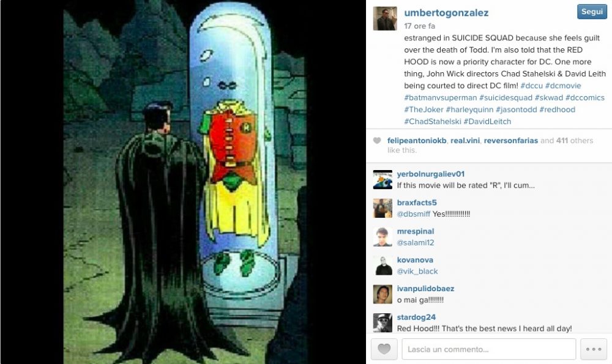The width and height of the screenshot is (612, 364).
Task: Show the 411 others who liked
Action: [575, 141]
